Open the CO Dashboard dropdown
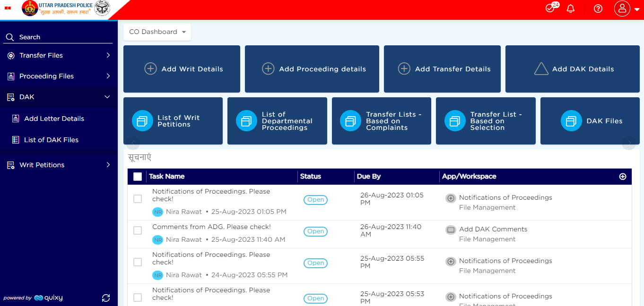 157,32
